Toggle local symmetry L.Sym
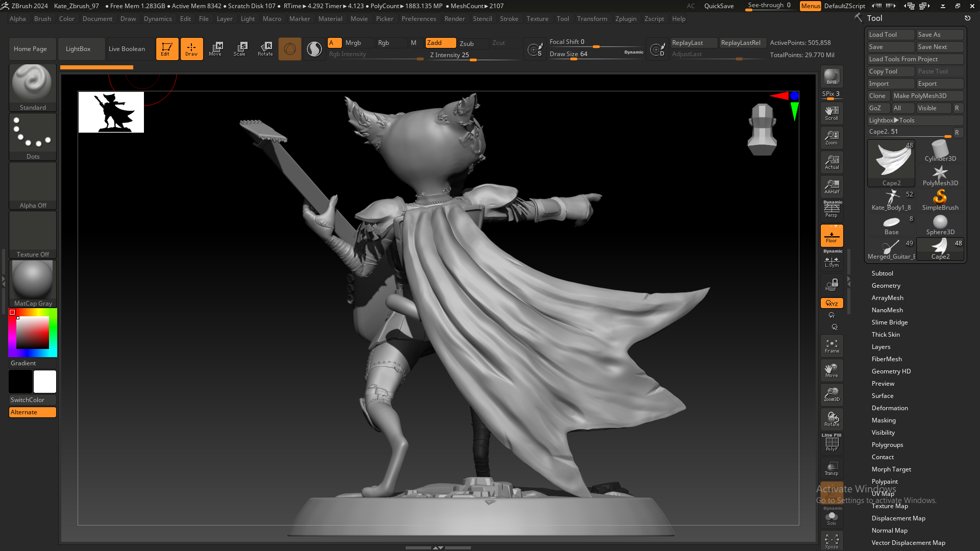The height and width of the screenshot is (551, 980). pyautogui.click(x=831, y=260)
